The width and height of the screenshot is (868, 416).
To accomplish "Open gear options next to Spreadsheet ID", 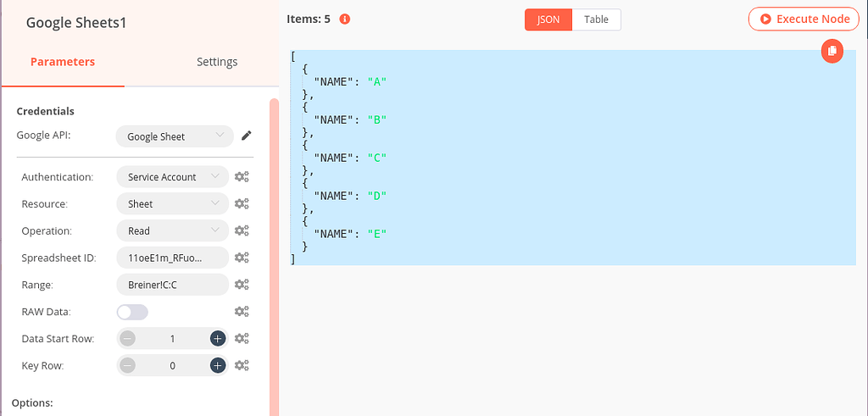I will point(242,258).
